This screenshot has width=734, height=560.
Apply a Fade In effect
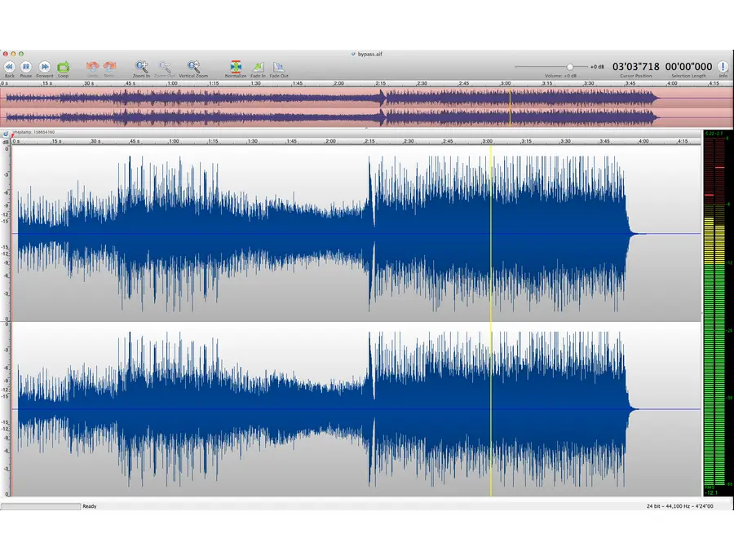point(258,68)
